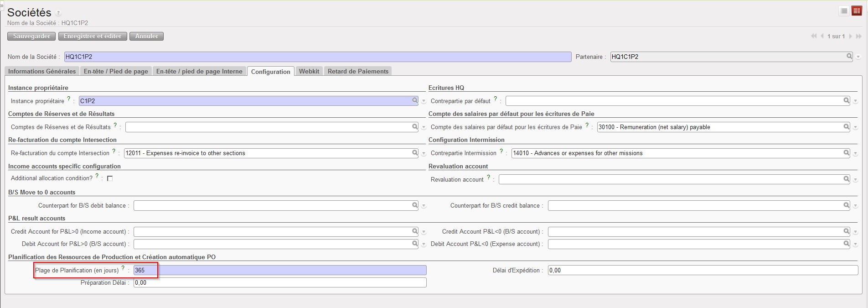The width and height of the screenshot is (868, 308).
Task: Expand dropdown arrow beside Contrepartie par défaut
Action: coord(856,101)
